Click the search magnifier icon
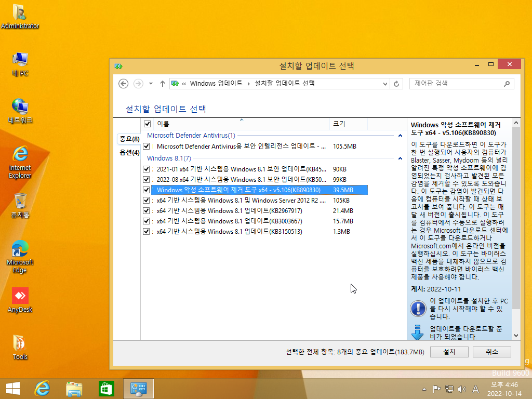The height and width of the screenshot is (399, 532). (507, 84)
